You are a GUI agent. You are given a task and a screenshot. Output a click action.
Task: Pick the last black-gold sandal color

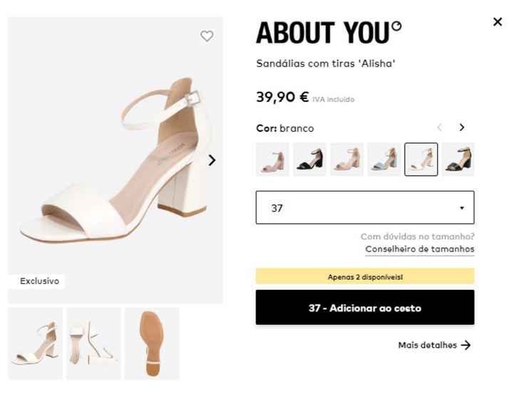point(458,159)
